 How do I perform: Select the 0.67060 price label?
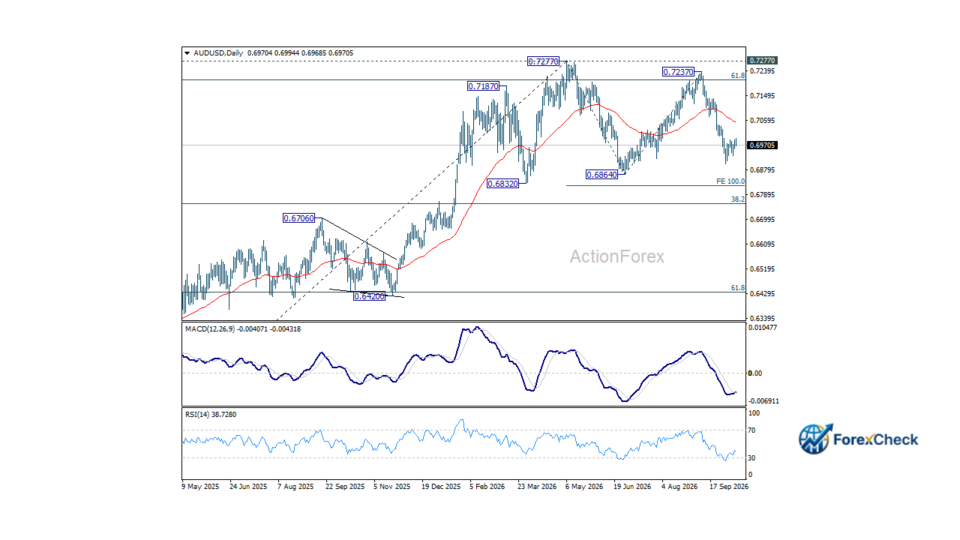(299, 218)
